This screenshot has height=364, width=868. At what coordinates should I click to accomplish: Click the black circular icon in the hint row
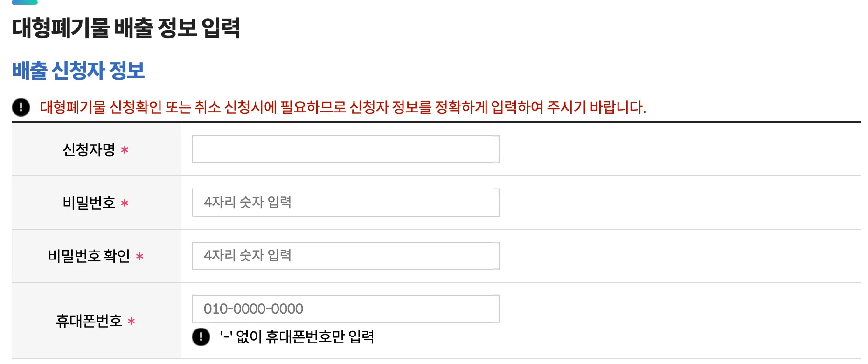(201, 337)
